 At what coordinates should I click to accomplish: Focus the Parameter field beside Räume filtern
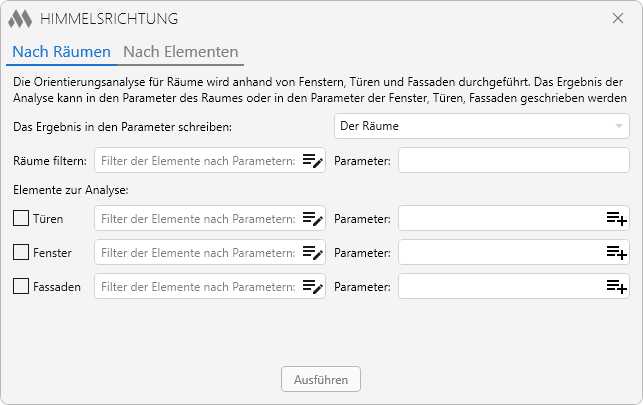(514, 160)
